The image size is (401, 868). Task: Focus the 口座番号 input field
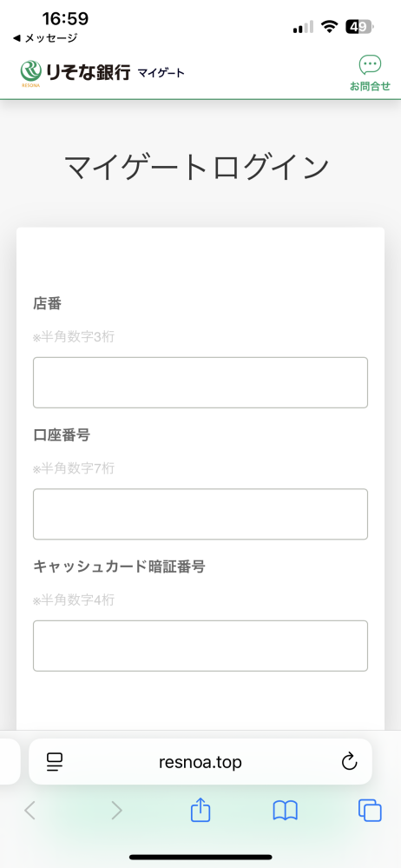pyautogui.click(x=200, y=514)
